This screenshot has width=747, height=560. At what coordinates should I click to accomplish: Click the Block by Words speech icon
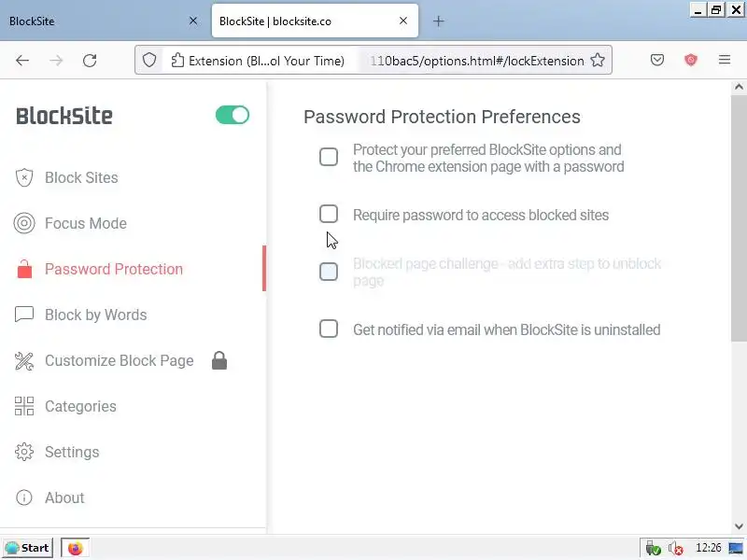(x=24, y=315)
